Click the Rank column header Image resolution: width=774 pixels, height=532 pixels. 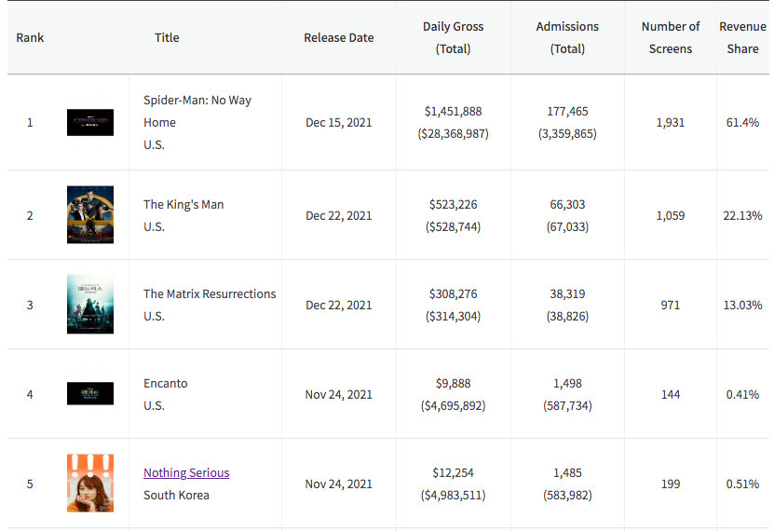30,37
